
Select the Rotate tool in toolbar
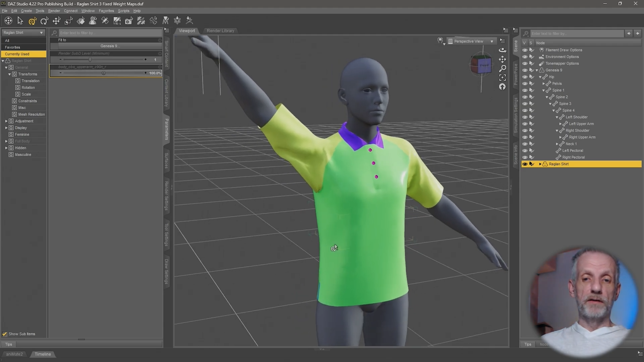point(44,21)
